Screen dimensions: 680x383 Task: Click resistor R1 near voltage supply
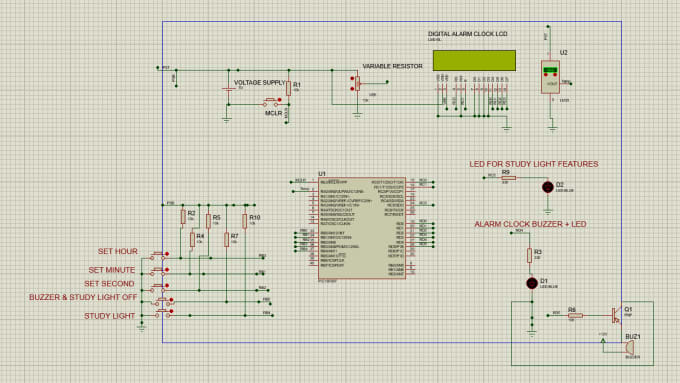[x=288, y=88]
